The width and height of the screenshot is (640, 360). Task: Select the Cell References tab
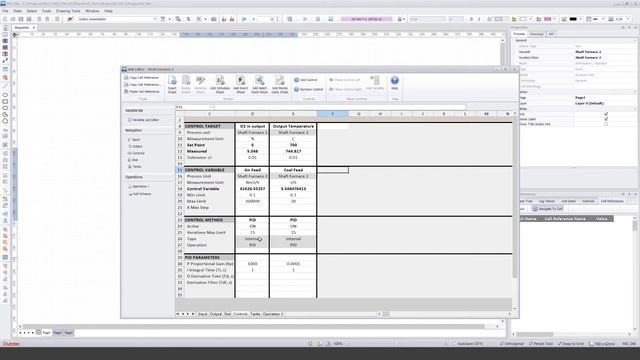coord(612,201)
